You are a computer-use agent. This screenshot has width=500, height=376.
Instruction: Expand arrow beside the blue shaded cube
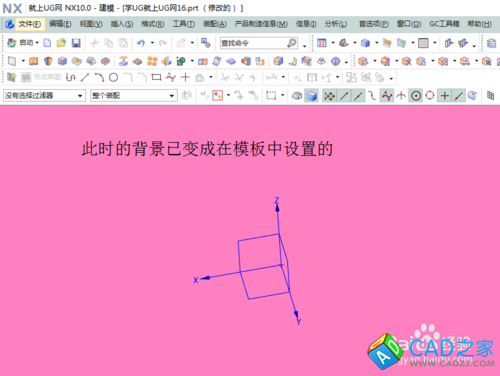[x=376, y=43]
